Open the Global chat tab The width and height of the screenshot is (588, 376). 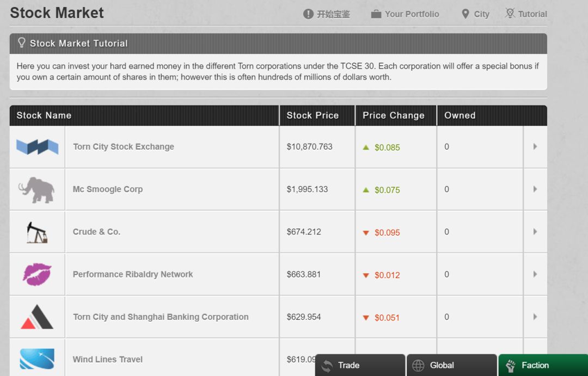pos(451,365)
